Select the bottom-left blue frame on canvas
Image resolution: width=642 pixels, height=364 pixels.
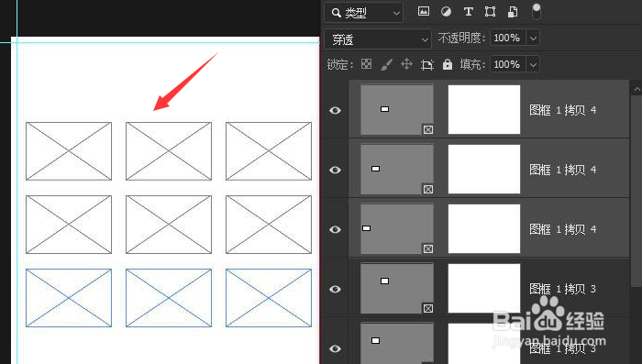point(69,298)
